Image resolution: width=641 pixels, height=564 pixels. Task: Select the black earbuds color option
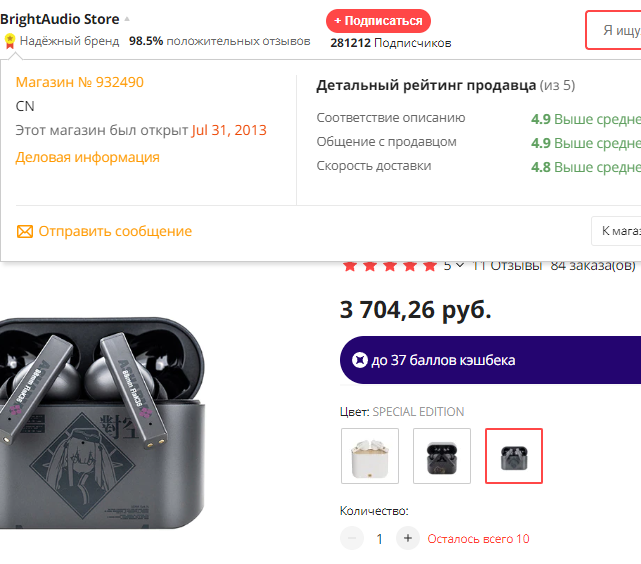442,456
